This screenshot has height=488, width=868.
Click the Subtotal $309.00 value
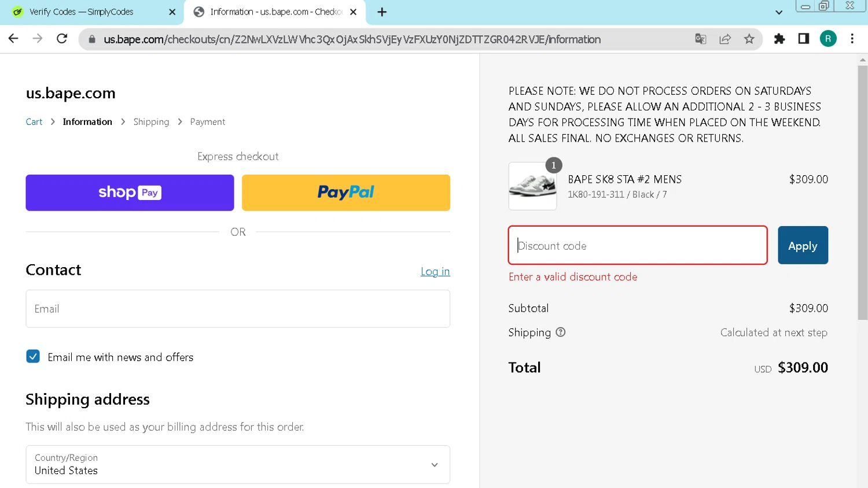click(x=808, y=308)
